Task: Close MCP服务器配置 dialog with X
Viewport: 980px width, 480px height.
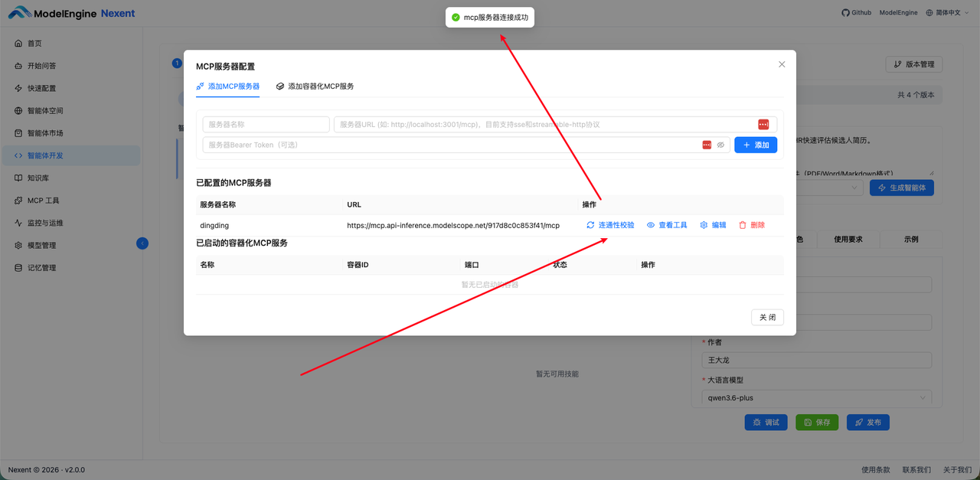Action: 782,64
